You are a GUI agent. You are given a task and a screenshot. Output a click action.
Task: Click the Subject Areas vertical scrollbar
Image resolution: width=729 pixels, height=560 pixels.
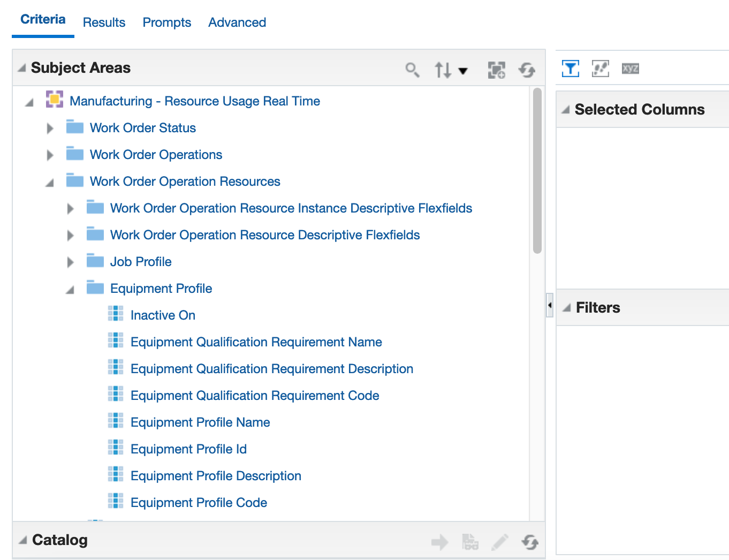click(x=537, y=171)
